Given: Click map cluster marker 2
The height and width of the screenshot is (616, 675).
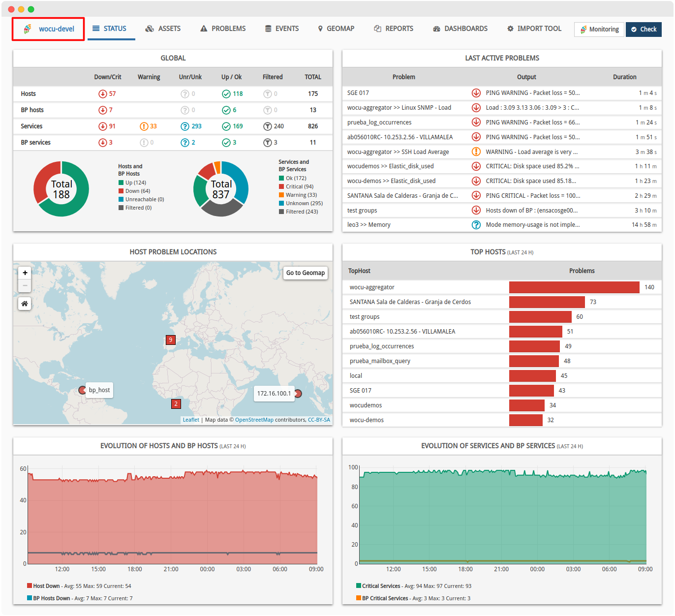Looking at the screenshot, I should tap(176, 404).
